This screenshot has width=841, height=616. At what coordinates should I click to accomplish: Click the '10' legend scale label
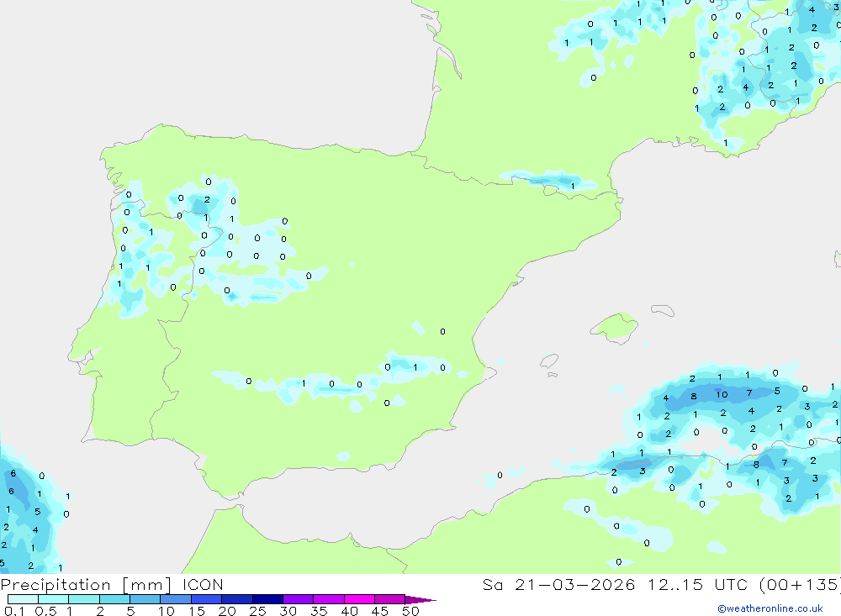tap(167, 611)
